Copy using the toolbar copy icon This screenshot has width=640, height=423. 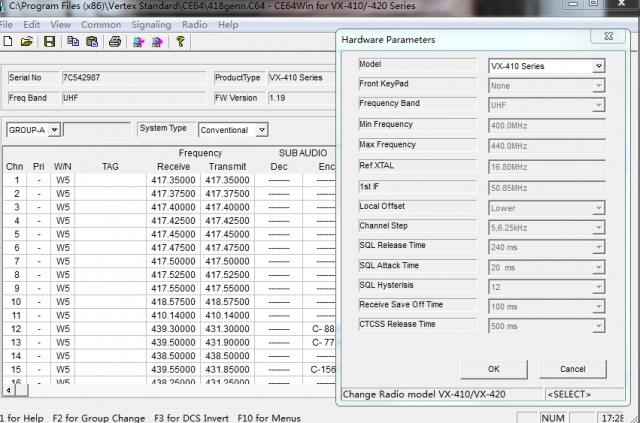pyautogui.click(x=73, y=41)
